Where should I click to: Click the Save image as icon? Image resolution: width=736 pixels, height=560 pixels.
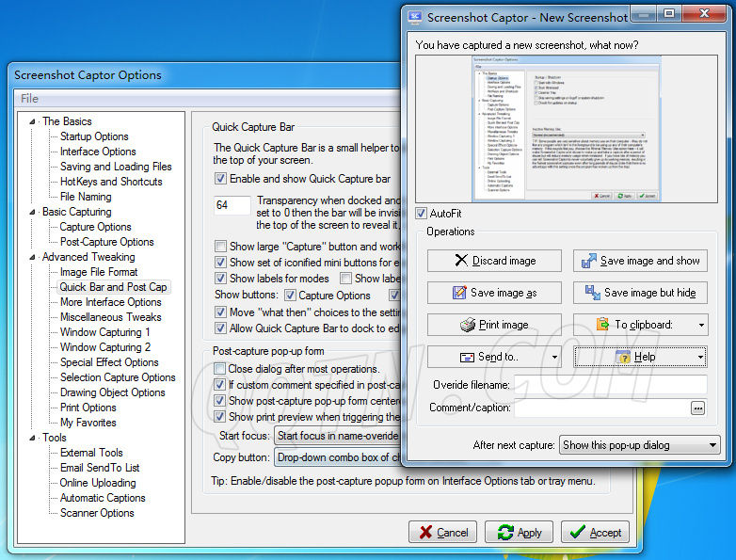[x=459, y=293]
